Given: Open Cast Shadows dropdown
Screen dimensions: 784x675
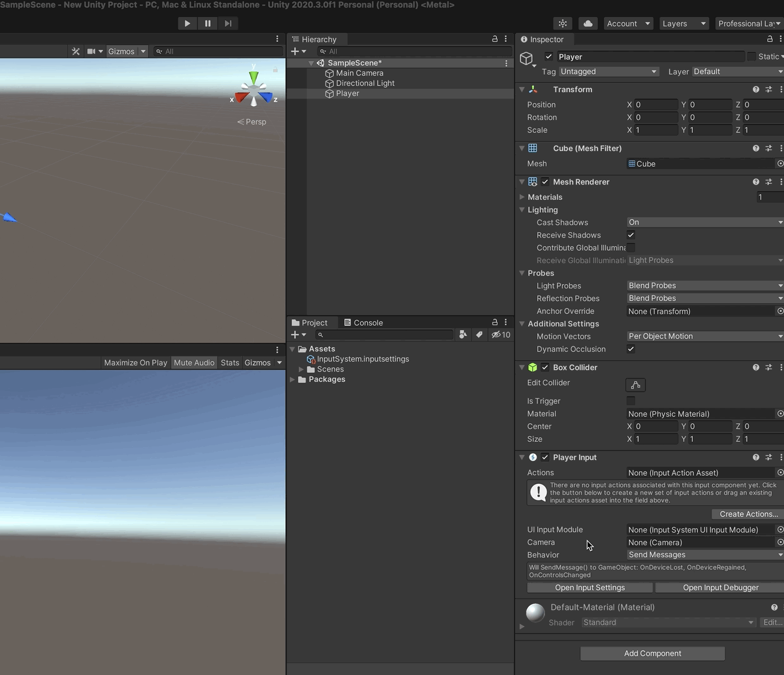Looking at the screenshot, I should point(705,222).
